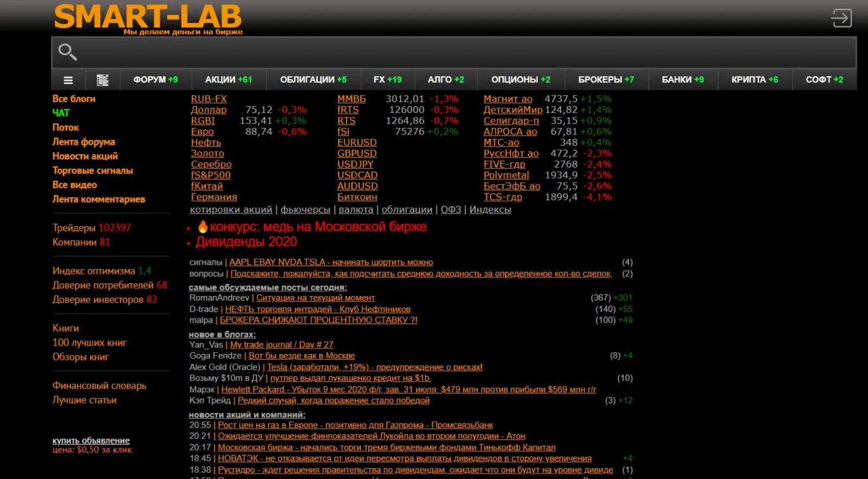Viewport: 868px width, 479px height.
Task: Open the FX menu tab
Action: (x=387, y=80)
